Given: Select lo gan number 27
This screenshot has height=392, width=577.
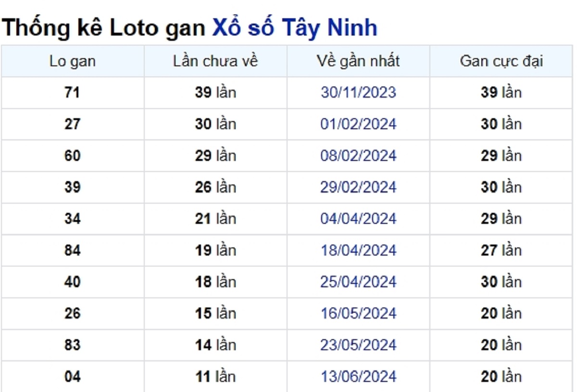Looking at the screenshot, I should pos(72,124).
